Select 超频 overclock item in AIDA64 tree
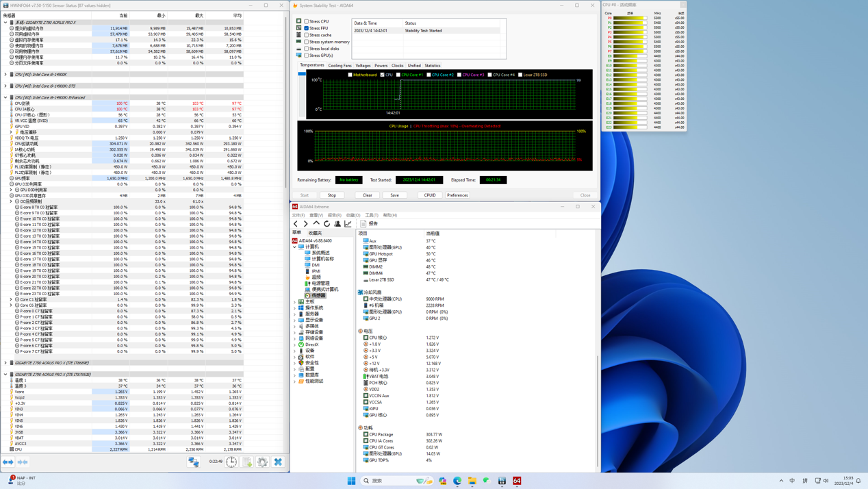The width and height of the screenshot is (868, 489). pos(312,277)
